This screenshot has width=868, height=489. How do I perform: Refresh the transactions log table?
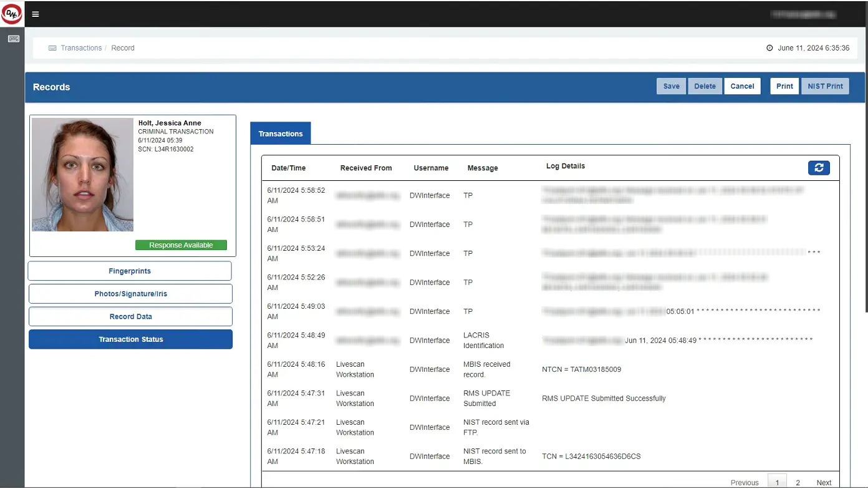[x=819, y=167]
